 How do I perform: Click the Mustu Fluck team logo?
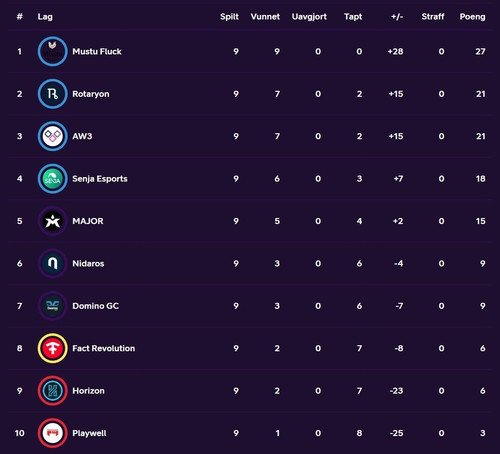coord(52,51)
